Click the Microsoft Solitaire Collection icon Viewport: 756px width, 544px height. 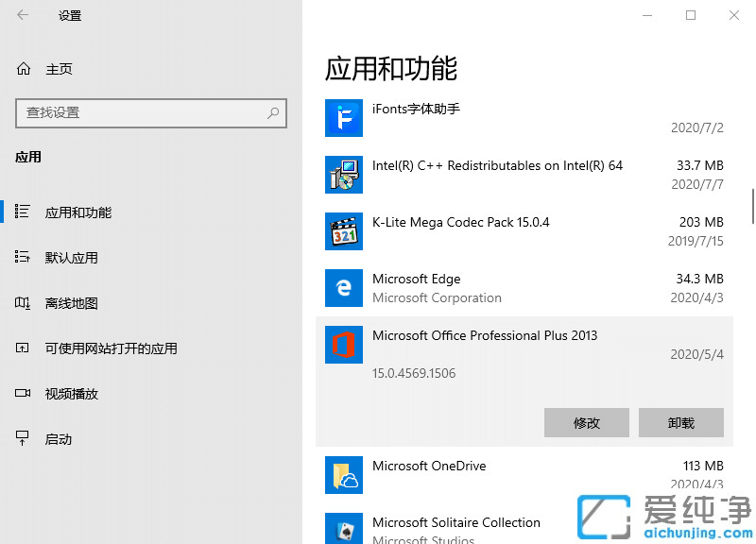pyautogui.click(x=343, y=529)
